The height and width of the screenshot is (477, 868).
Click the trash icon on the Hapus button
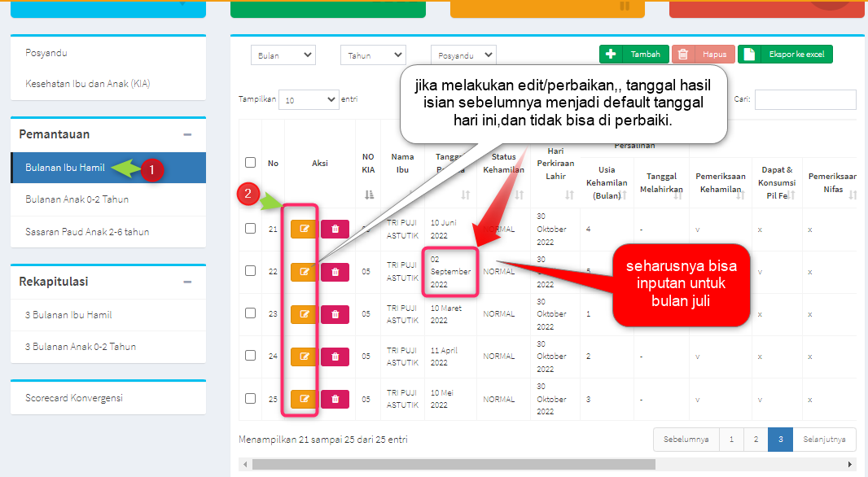pyautogui.click(x=683, y=54)
